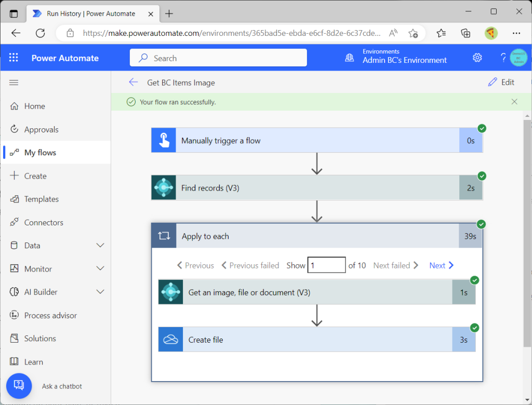Open the app launcher waffle icon
This screenshot has height=405, width=532.
click(14, 58)
